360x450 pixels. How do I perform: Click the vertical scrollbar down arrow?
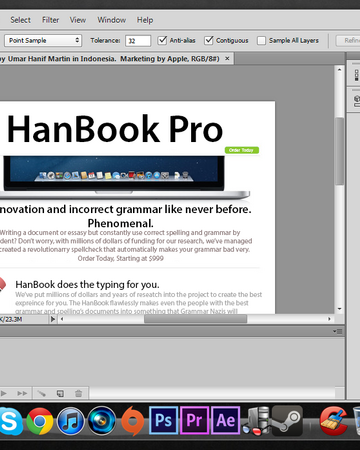click(339, 309)
